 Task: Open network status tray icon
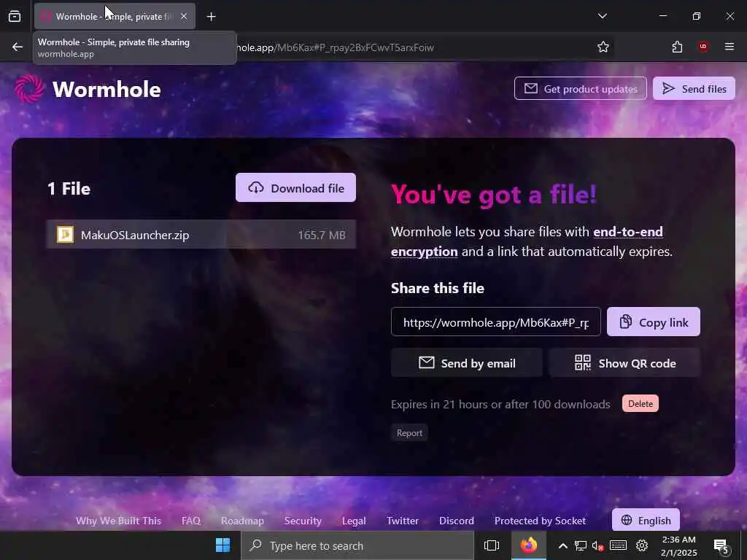(580, 545)
